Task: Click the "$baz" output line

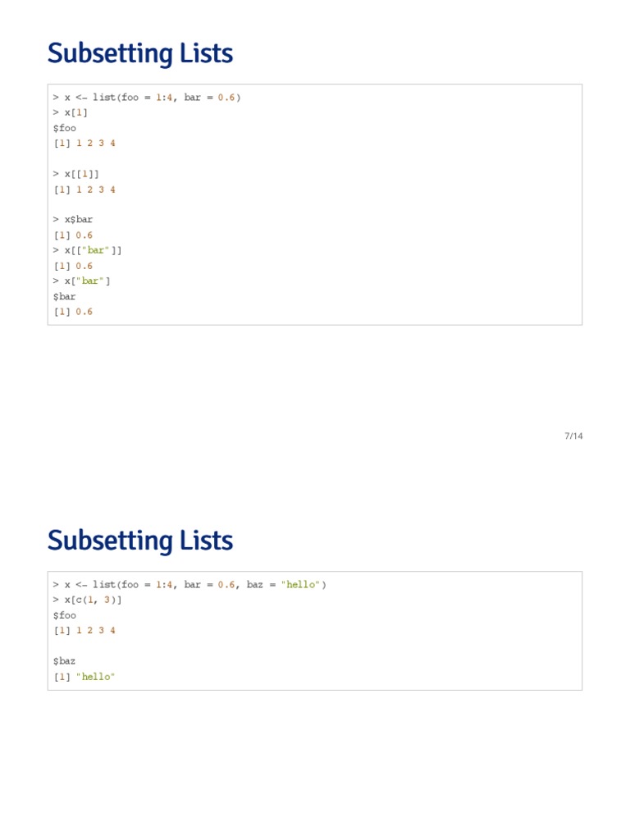Action: [x=65, y=660]
